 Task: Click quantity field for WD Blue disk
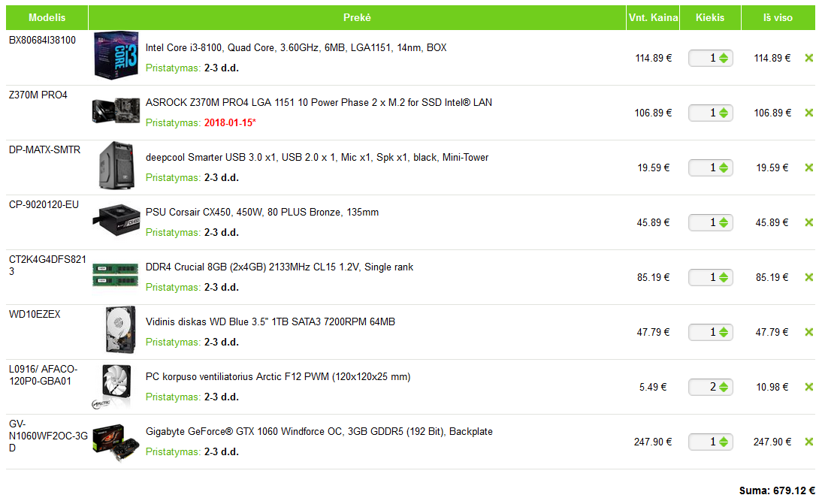[x=703, y=332]
